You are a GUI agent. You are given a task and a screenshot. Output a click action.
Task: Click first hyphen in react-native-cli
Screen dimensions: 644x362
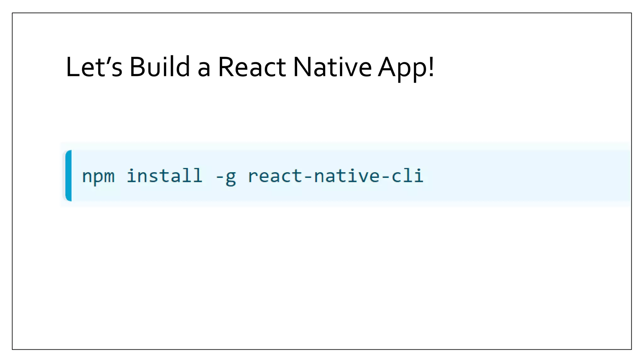tap(308, 177)
